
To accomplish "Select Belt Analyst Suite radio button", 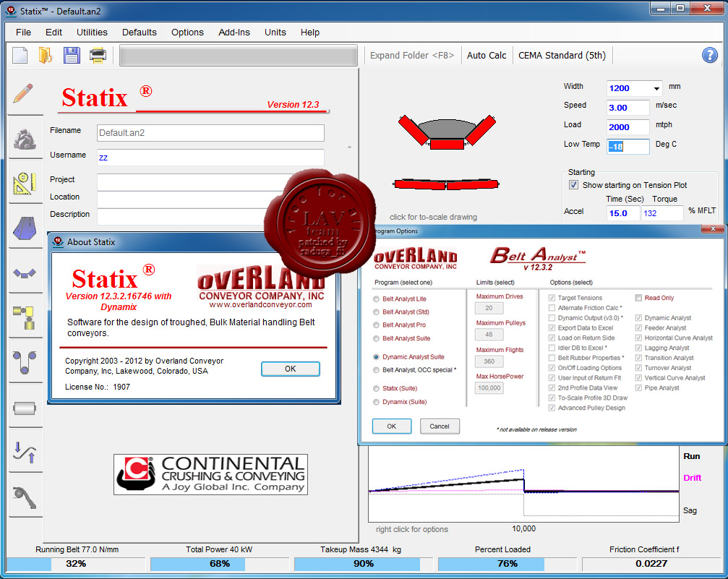I will pyautogui.click(x=376, y=338).
